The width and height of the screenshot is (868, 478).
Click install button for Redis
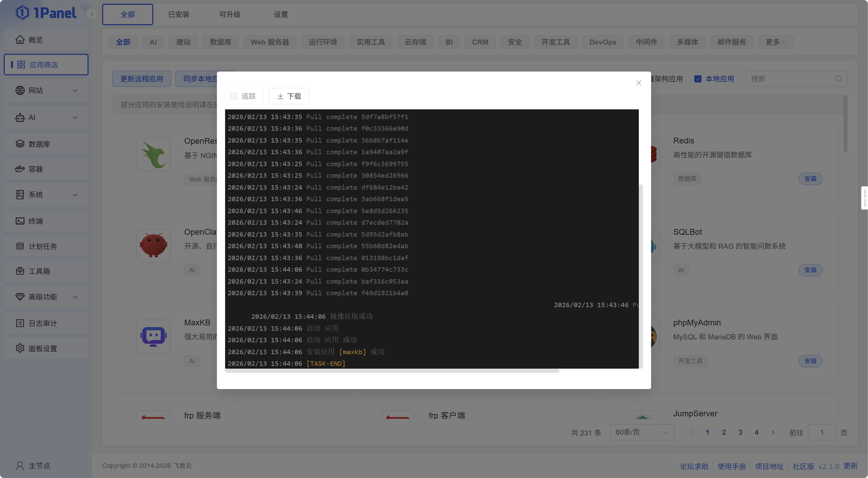pos(810,179)
